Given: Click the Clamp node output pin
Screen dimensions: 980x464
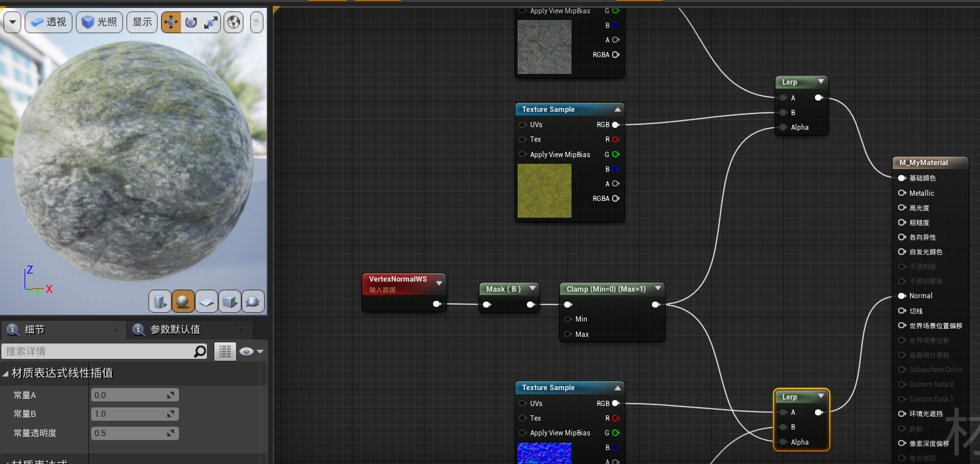Looking at the screenshot, I should pyautogui.click(x=655, y=305).
